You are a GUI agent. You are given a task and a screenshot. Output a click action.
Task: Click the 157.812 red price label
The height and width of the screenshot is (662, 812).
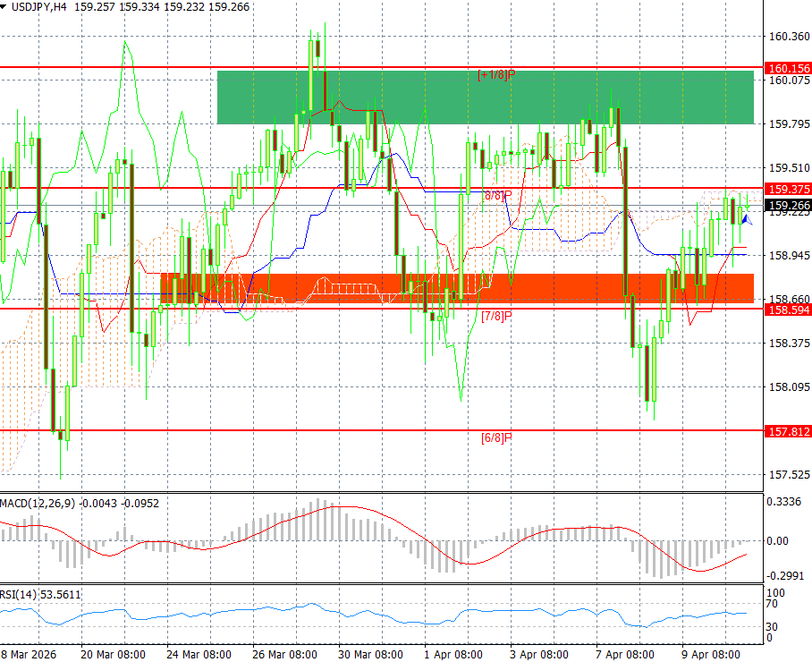pyautogui.click(x=788, y=431)
